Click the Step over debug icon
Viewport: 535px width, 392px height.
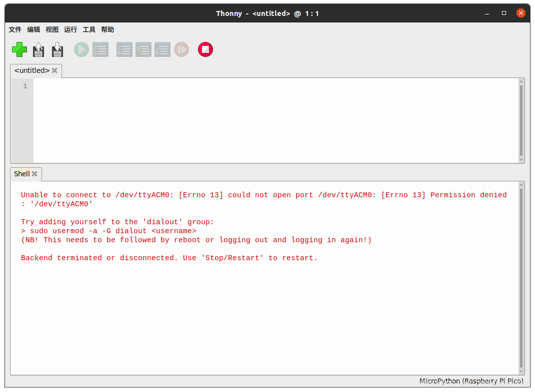point(124,49)
